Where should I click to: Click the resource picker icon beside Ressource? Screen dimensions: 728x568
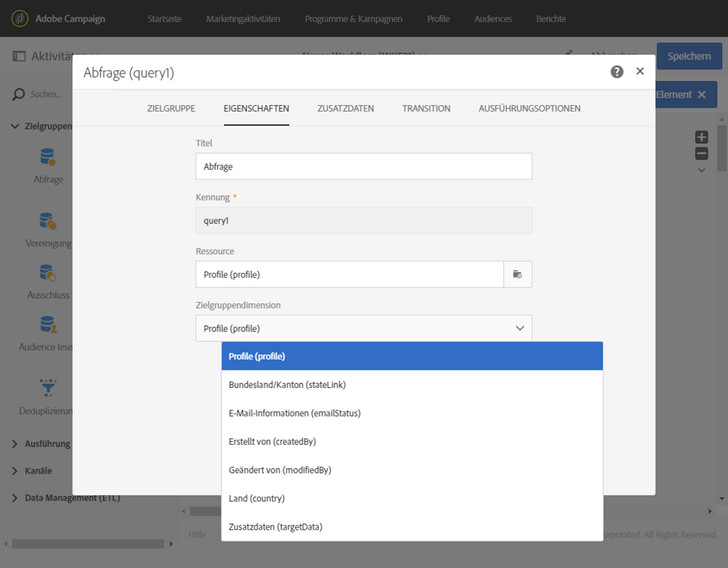[517, 274]
